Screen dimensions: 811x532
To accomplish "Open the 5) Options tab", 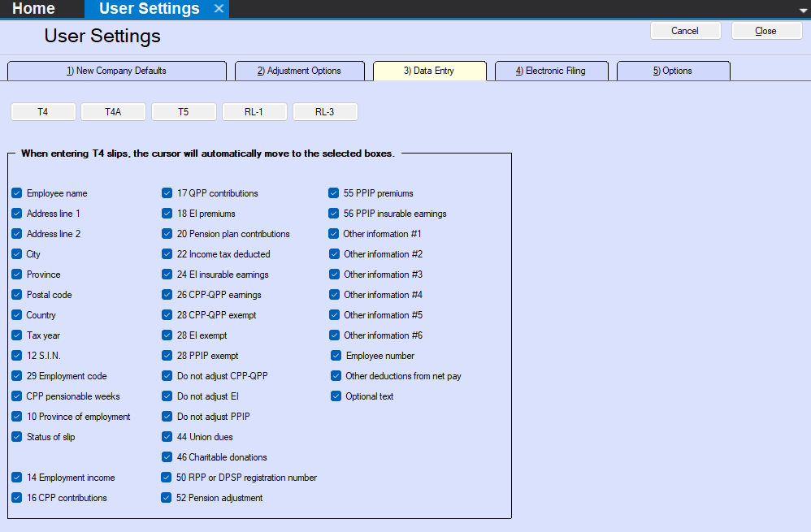I will click(673, 71).
